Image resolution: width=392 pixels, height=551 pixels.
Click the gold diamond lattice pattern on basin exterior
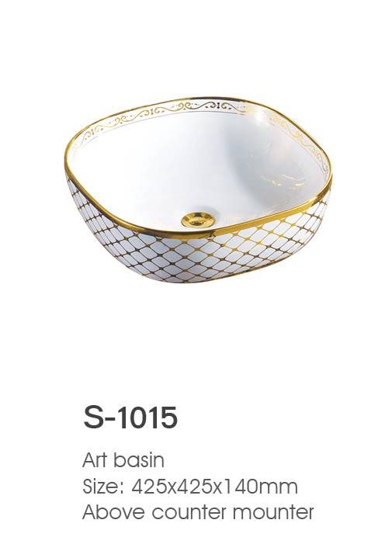[x=197, y=253]
